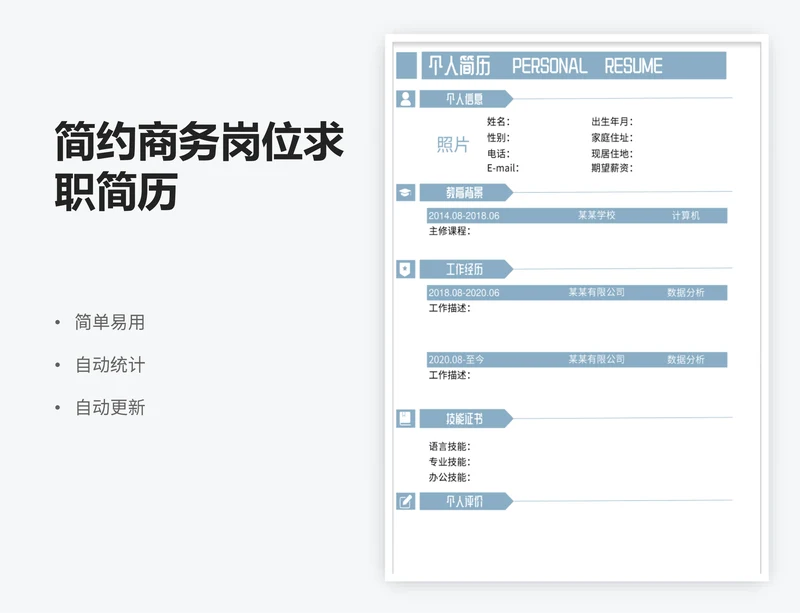Click the 现居住地: field label
Screen dimensions: 800x613
[612, 153]
